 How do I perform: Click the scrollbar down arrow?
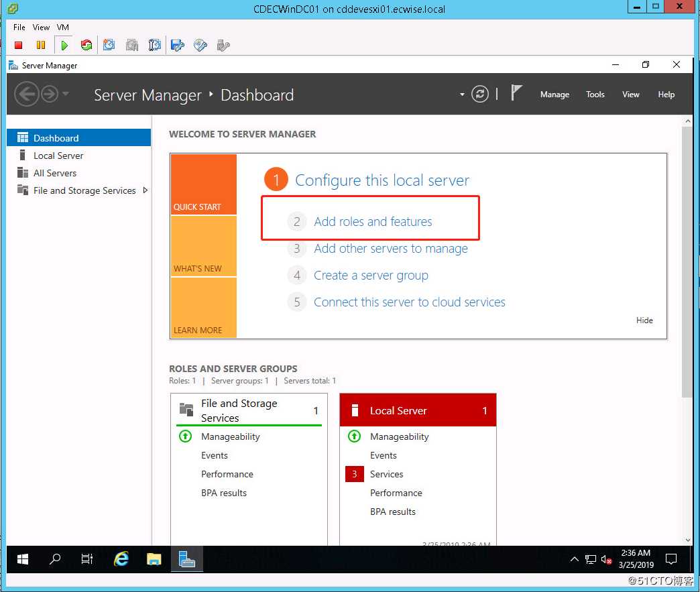click(x=687, y=539)
